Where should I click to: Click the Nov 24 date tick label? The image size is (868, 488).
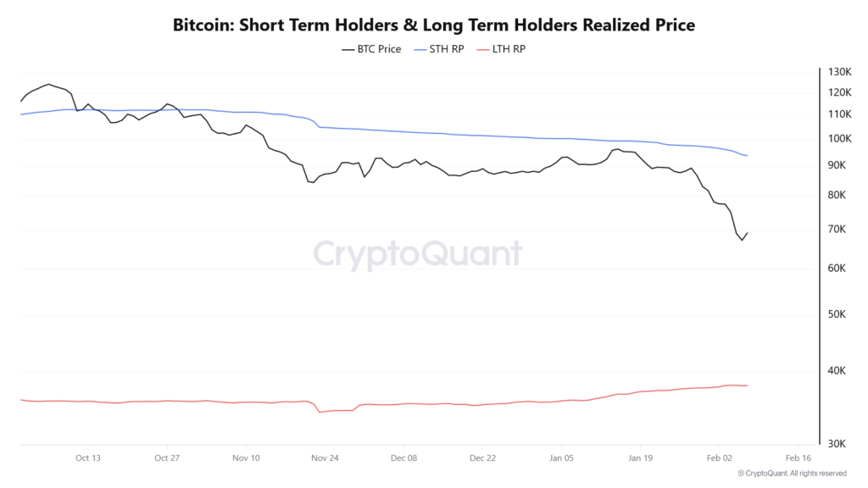tap(325, 457)
